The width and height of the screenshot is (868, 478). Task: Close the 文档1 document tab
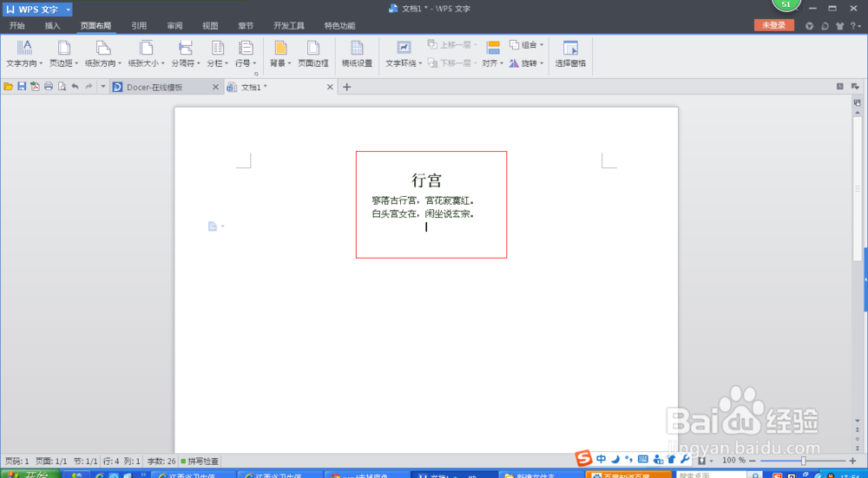(330, 87)
